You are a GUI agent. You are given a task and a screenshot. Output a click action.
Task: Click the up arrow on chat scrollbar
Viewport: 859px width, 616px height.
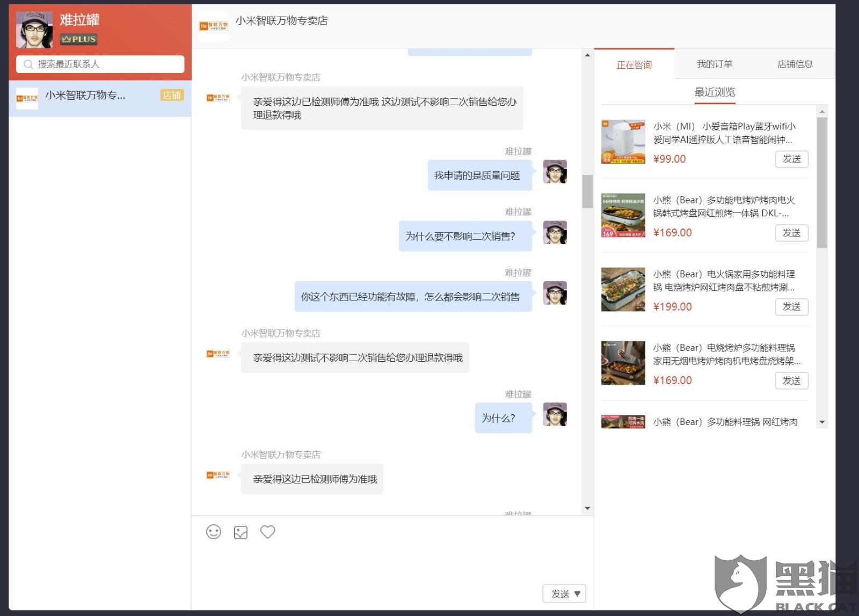point(587,55)
